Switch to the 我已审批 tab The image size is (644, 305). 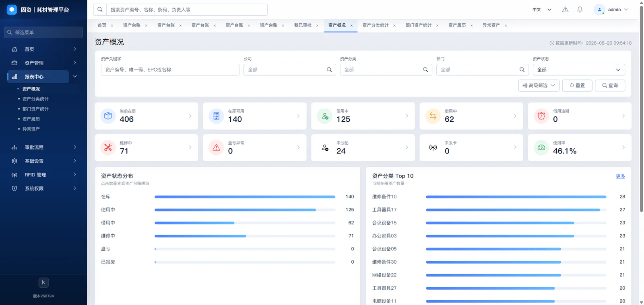303,25
